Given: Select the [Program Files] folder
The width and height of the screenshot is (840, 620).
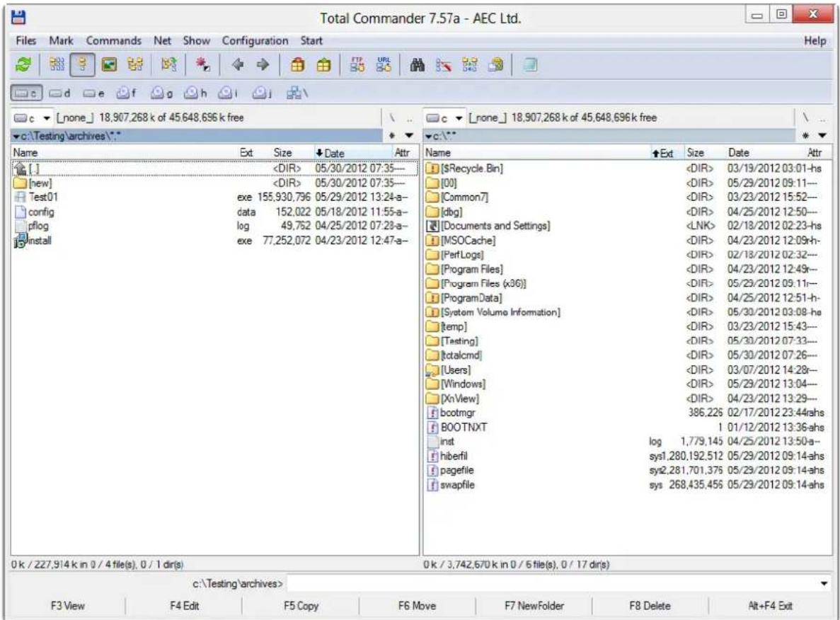Looking at the screenshot, I should coord(627,269).
